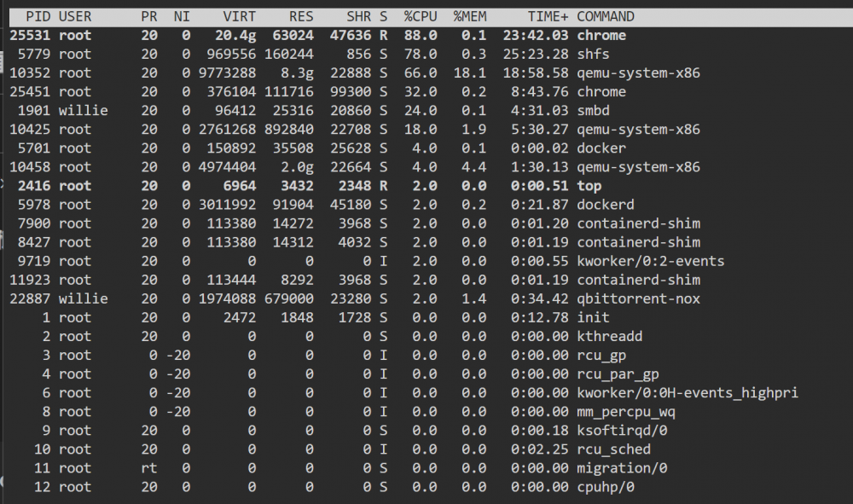Click the smbd command name
The height and width of the screenshot is (504, 853).
click(593, 110)
